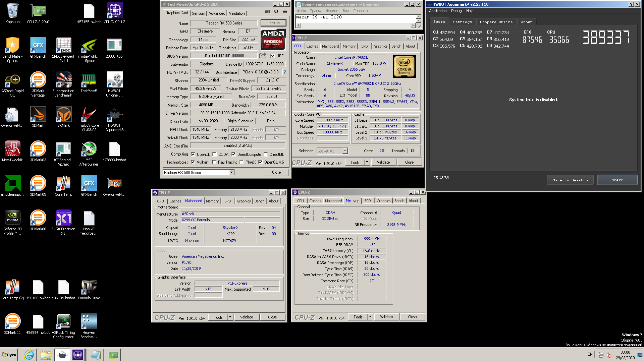Open Internet Explorer from taskbar

click(29, 355)
